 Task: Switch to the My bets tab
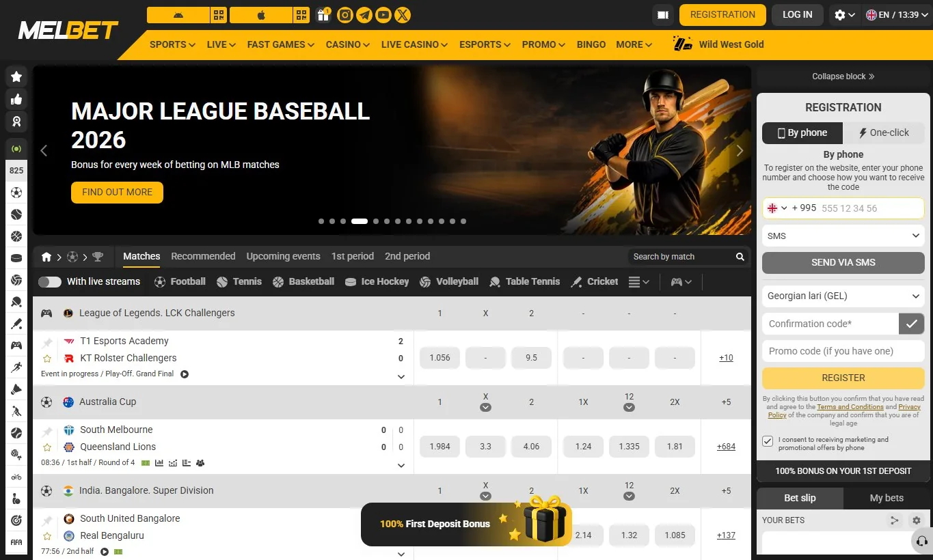click(x=887, y=498)
